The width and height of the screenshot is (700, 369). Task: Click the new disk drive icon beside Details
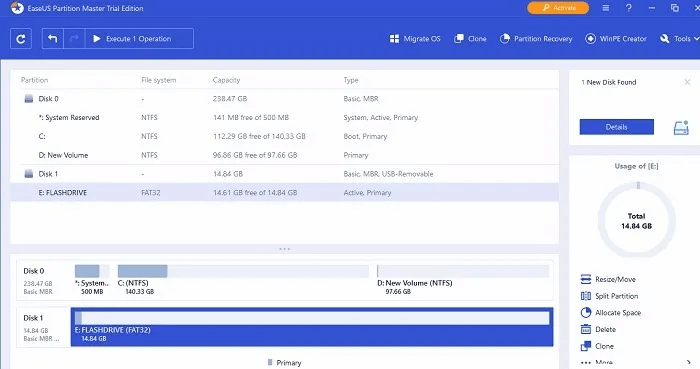tap(681, 128)
